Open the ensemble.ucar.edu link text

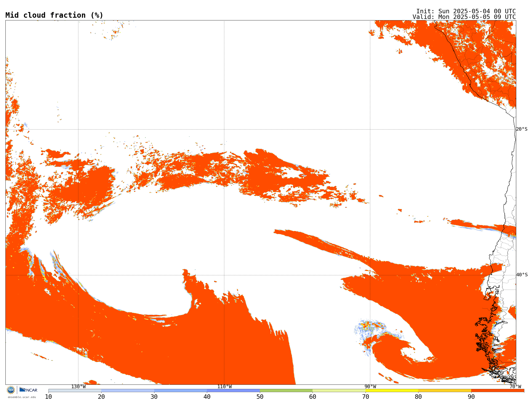click(22, 397)
